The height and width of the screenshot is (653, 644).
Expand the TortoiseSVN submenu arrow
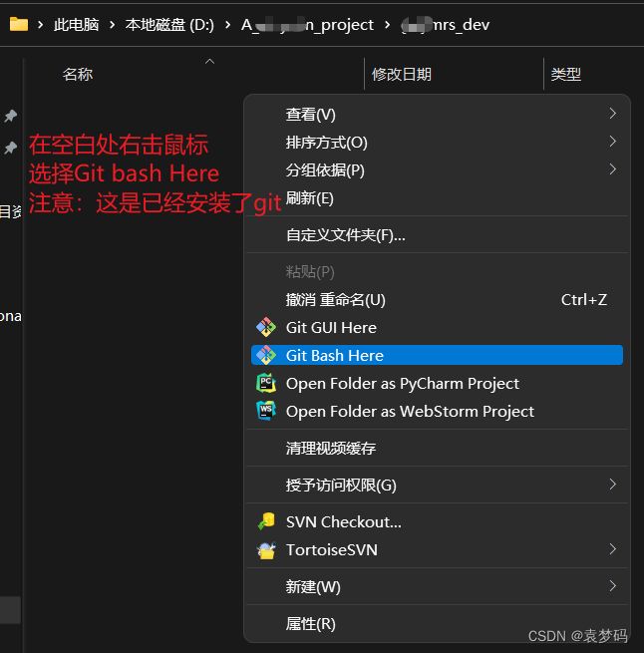pos(612,549)
